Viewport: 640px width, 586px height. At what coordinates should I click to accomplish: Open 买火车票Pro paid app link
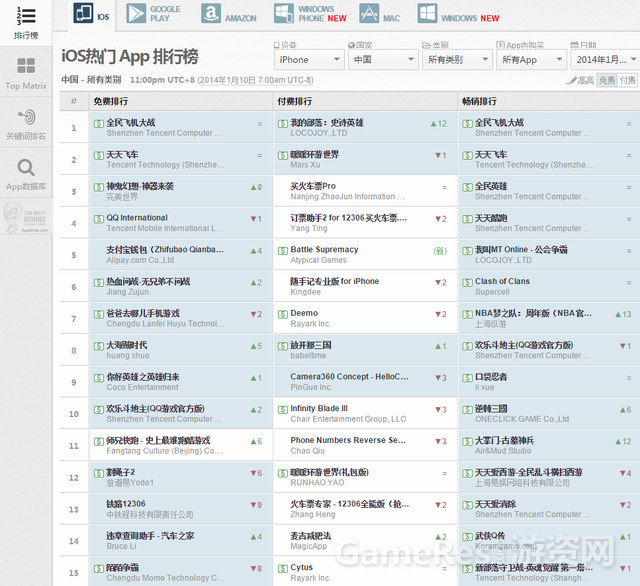click(313, 186)
